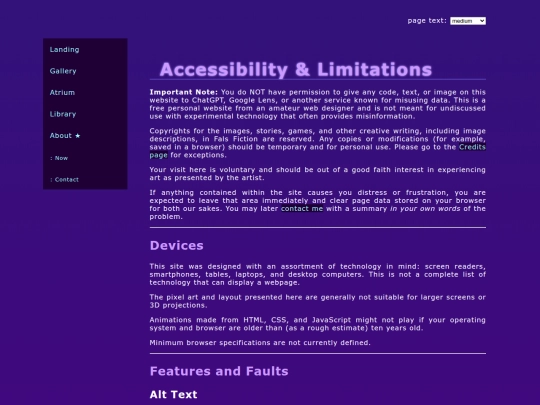540x405 pixels.
Task: Open the page text size dropdown
Action: (468, 21)
